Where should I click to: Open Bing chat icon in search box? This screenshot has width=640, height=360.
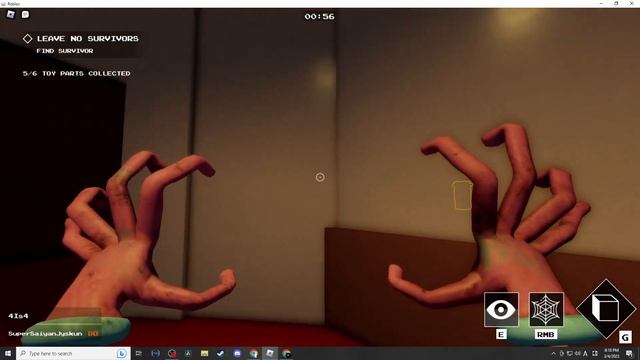(x=122, y=353)
